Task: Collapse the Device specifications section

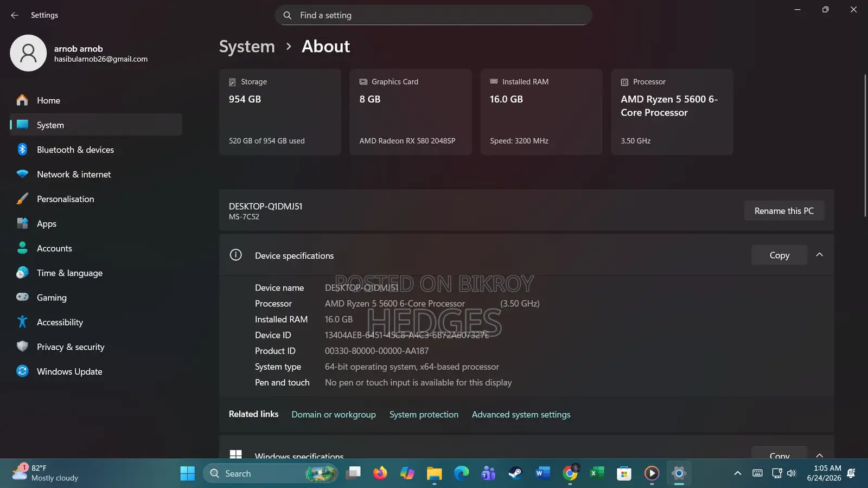Action: click(820, 255)
